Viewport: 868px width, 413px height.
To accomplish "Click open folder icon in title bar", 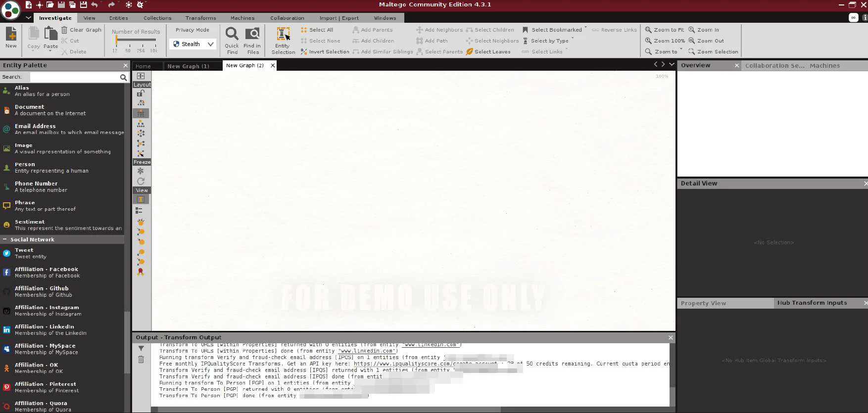I will (x=50, y=4).
